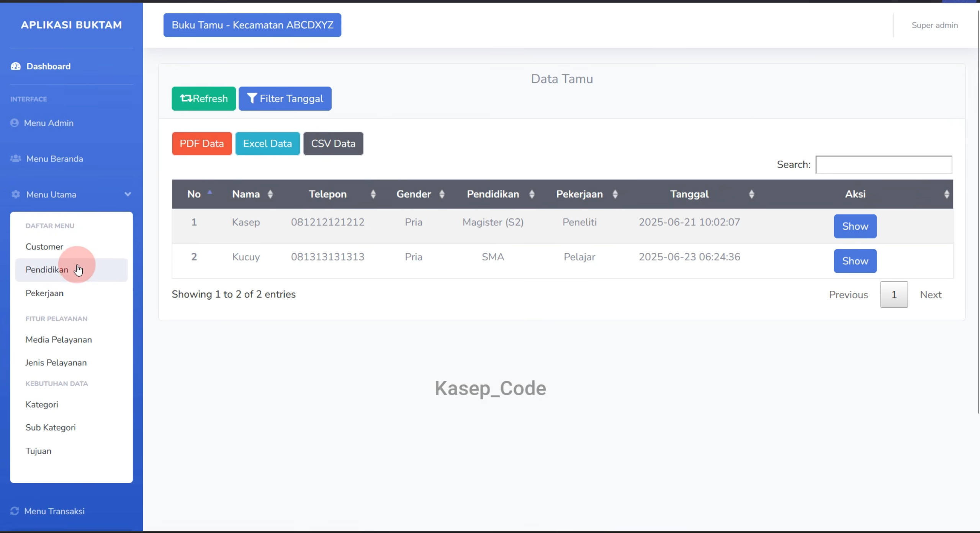The width and height of the screenshot is (980, 533).
Task: Sort by the Nama column arrows
Action: click(x=270, y=194)
